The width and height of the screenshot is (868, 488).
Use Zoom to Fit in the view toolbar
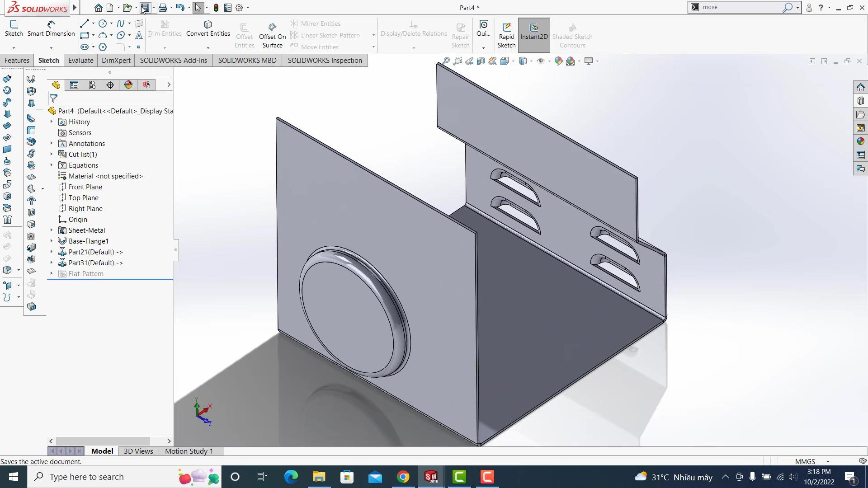click(447, 61)
